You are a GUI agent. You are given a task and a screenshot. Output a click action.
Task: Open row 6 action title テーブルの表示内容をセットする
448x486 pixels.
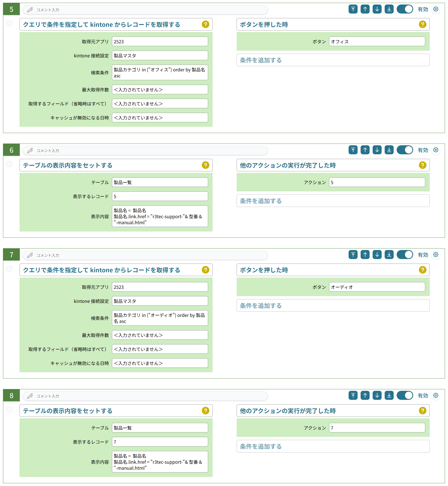tap(116, 165)
